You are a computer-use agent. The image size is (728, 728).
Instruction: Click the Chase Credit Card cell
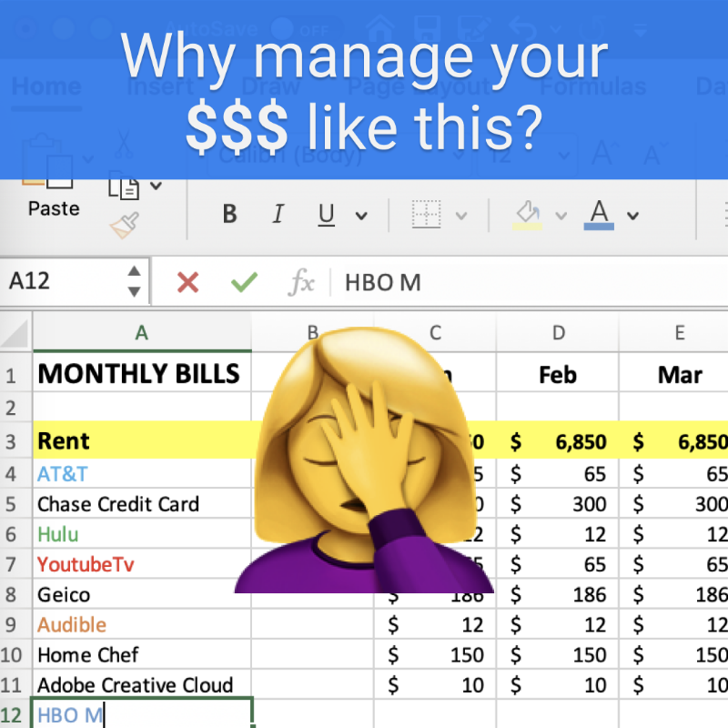(x=142, y=504)
